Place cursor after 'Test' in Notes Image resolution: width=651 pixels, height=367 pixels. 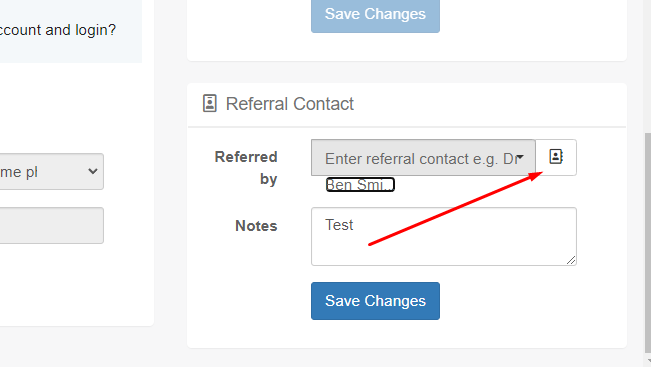(354, 225)
